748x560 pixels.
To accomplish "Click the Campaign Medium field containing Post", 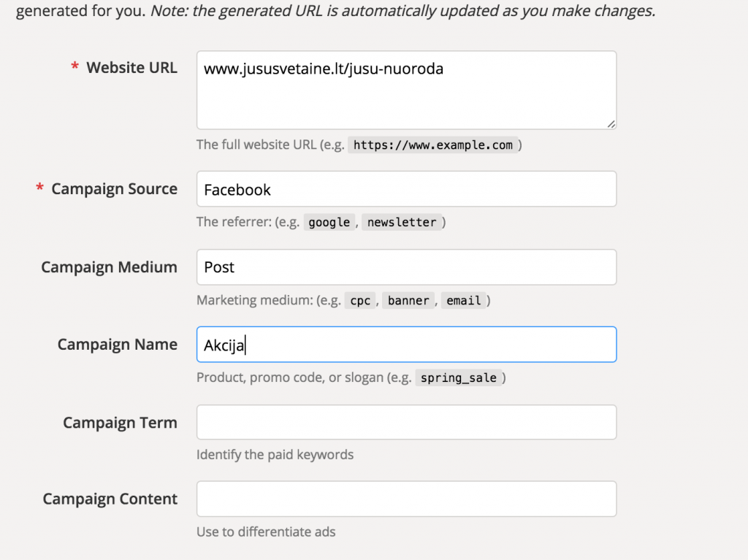I will (406, 267).
